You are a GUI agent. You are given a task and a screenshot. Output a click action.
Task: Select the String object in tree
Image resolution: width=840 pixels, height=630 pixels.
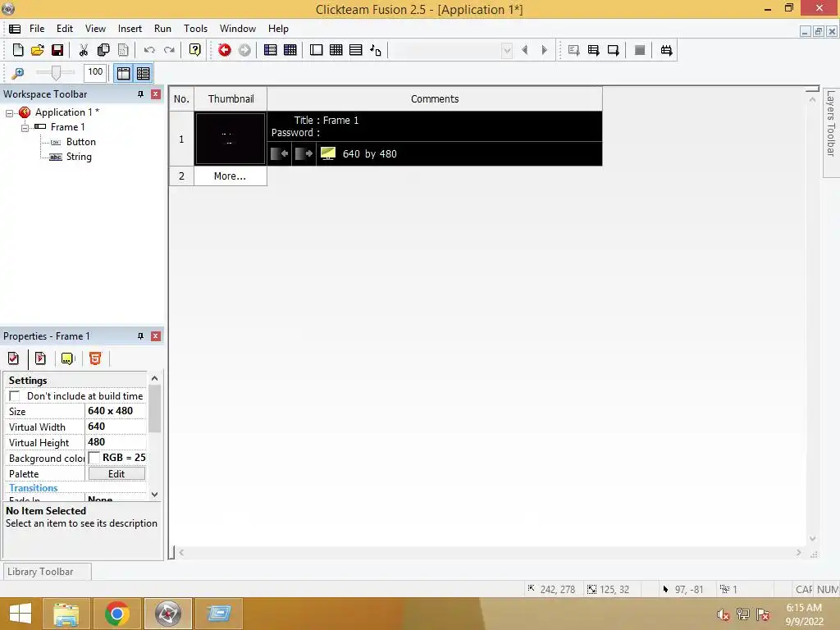pos(79,157)
